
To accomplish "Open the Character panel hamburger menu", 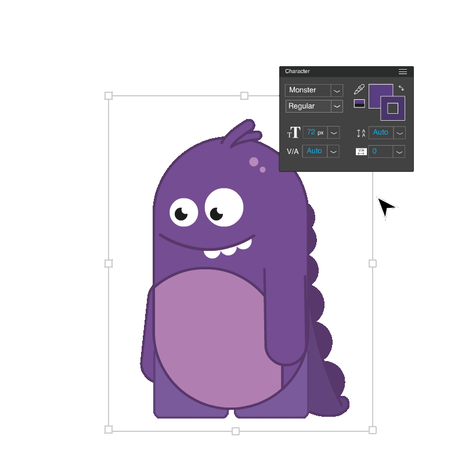I will [x=403, y=71].
